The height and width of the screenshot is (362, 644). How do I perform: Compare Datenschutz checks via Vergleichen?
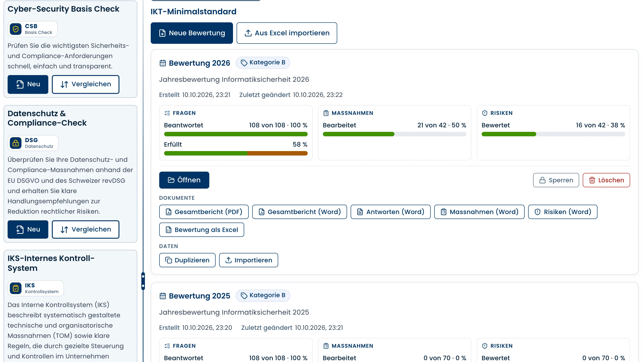(x=85, y=229)
